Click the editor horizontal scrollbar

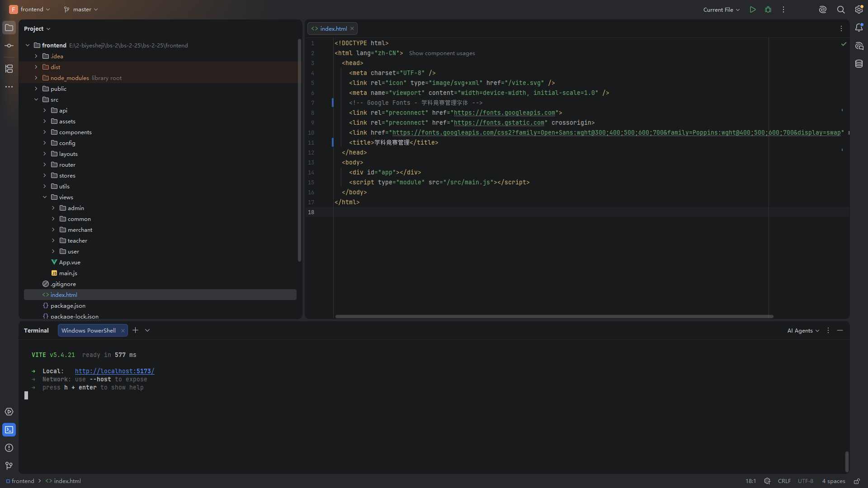click(x=554, y=316)
